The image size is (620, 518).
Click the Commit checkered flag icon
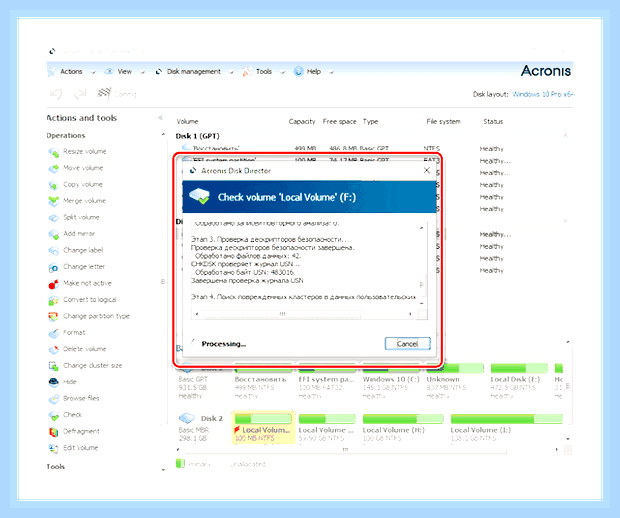pyautogui.click(x=104, y=93)
